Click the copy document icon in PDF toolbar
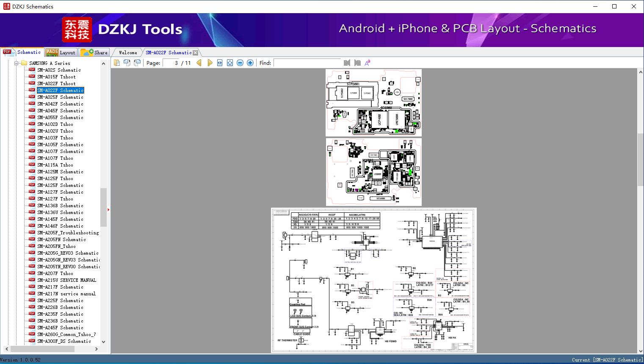Viewport: 644px width, 364px height. coord(117,63)
